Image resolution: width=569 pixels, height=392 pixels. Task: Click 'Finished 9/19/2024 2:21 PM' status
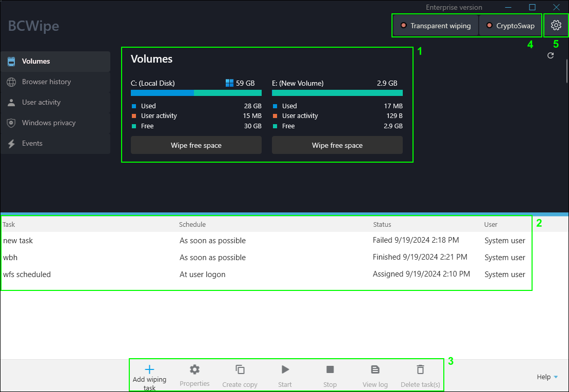click(x=420, y=257)
